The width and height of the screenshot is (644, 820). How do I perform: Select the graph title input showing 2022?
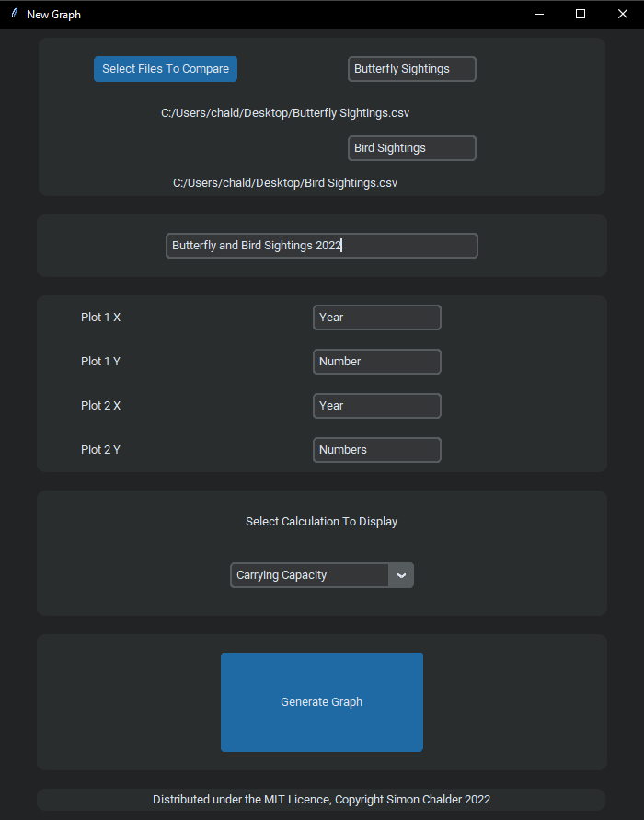(x=321, y=245)
